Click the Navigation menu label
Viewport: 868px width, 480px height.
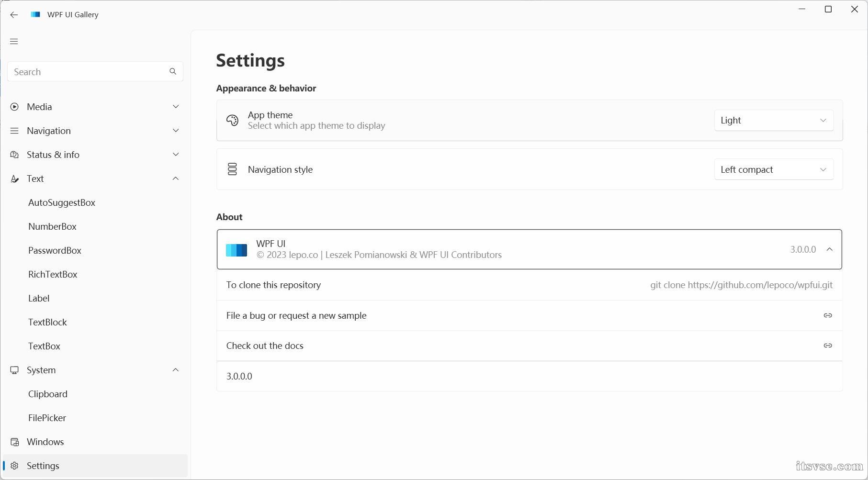[x=49, y=131]
